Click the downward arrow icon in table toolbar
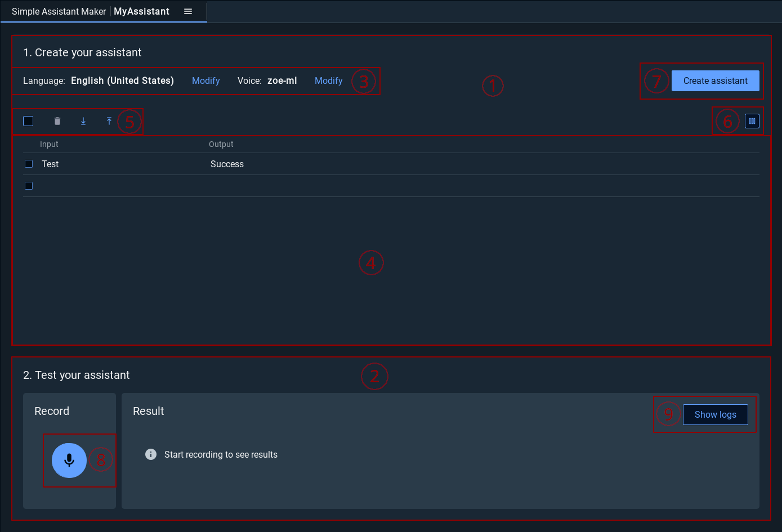This screenshot has height=532, width=782. pyautogui.click(x=83, y=121)
